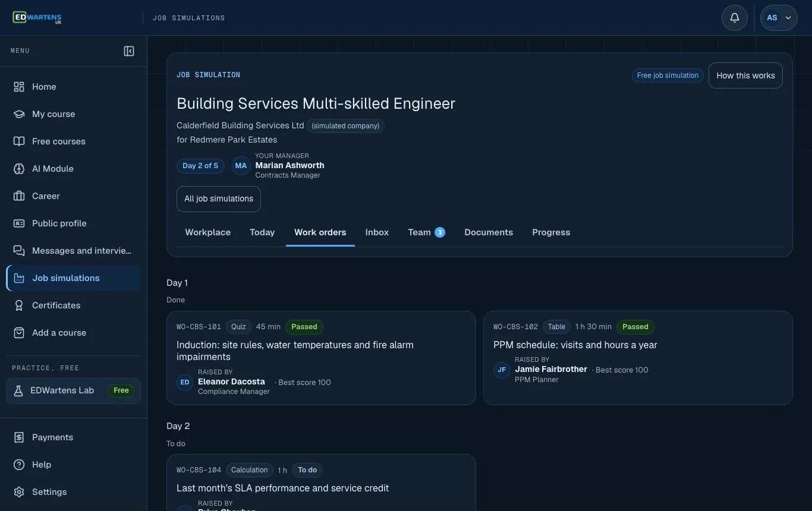Click the Free badge beside EDWartens Lab
The image size is (812, 511).
click(x=121, y=390)
